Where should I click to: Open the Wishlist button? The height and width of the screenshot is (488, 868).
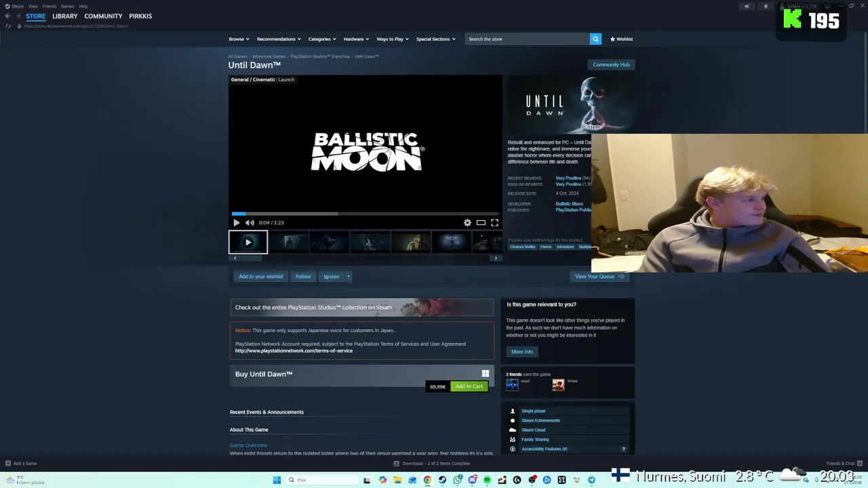pos(621,39)
